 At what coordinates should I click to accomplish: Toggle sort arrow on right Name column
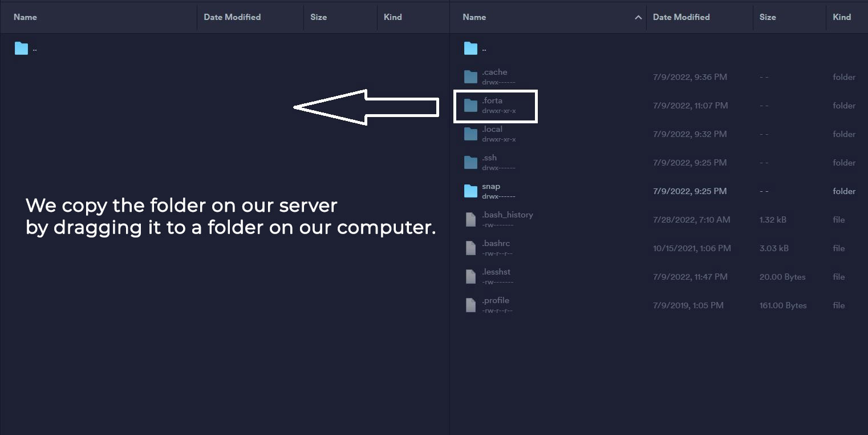point(638,18)
